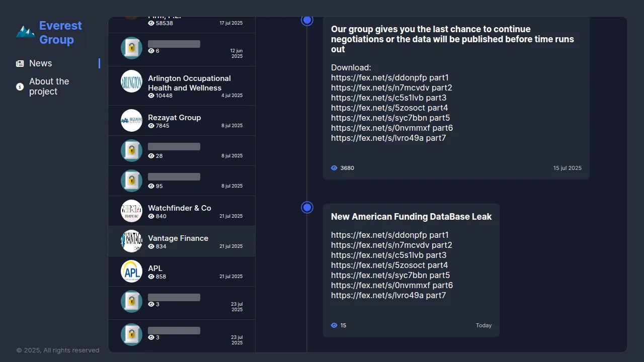Click the APL logo icon
The height and width of the screenshot is (362, 644).
131,271
